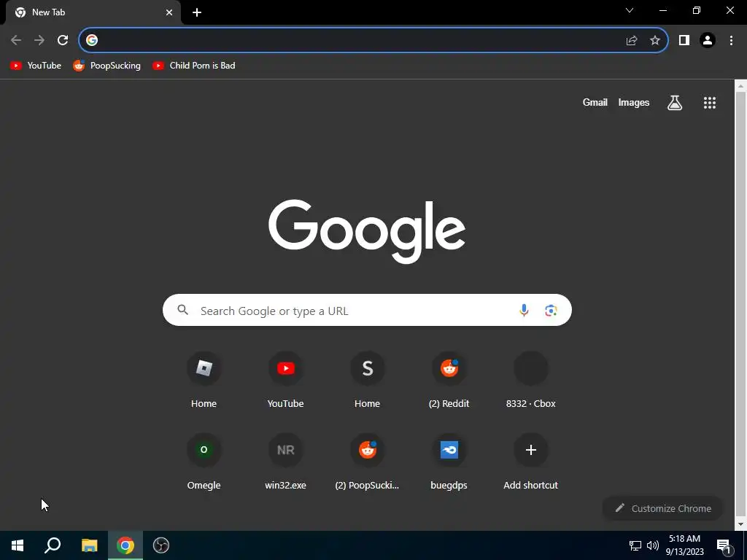The height and width of the screenshot is (560, 747).
Task: Open the Gmail link
Action: point(595,102)
